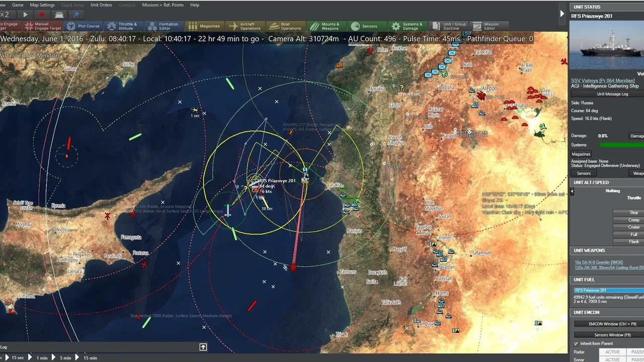This screenshot has height=362, width=644.
Task: Click the EMCON Window button
Action: 609,324
